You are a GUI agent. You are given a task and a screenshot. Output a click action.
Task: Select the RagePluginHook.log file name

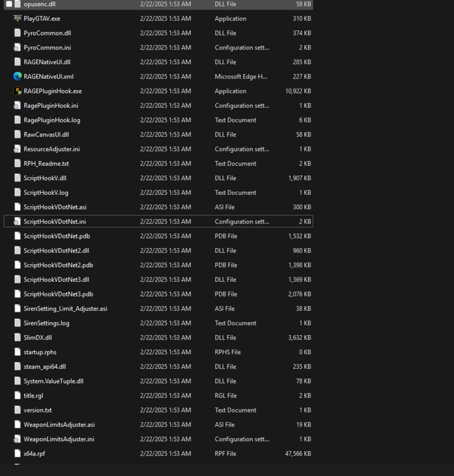[52, 120]
